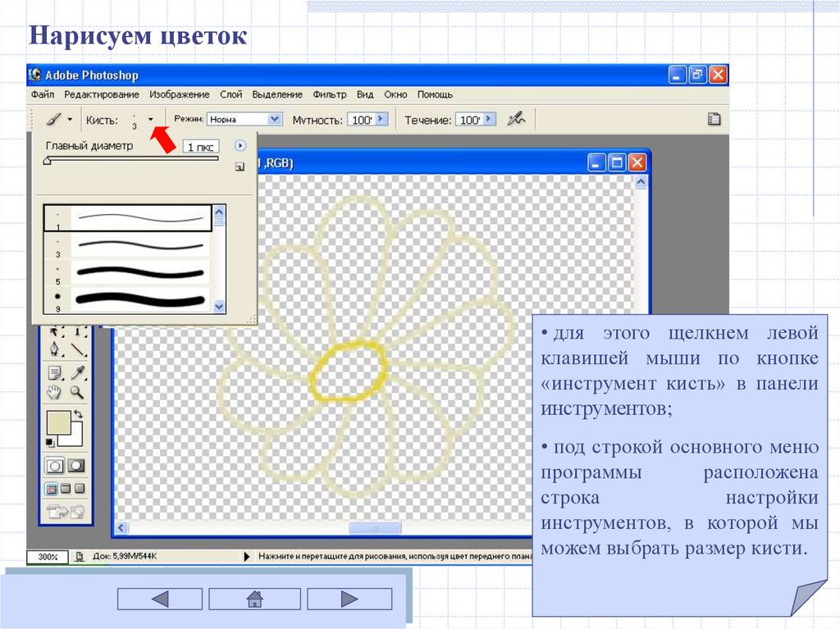Screen dimensions: 840x629
Task: Click the foreground color swatch
Action: 57,422
